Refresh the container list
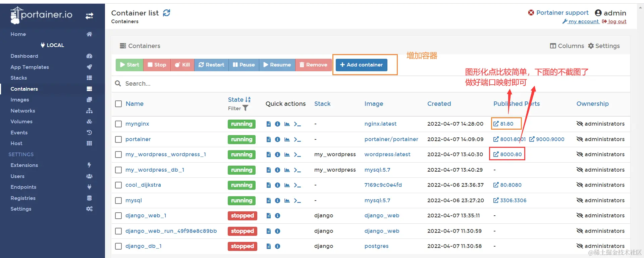The width and height of the screenshot is (644, 258). 166,13
